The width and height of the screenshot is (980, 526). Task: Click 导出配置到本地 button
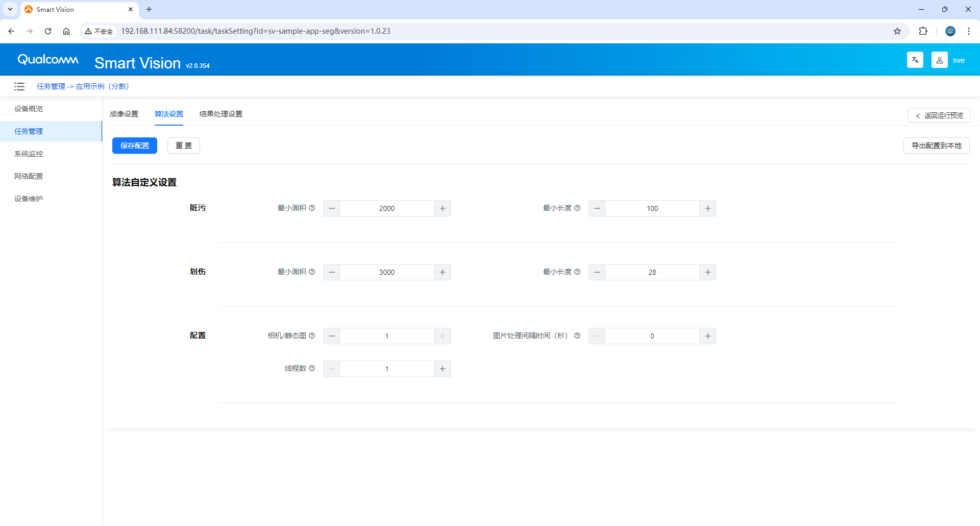[937, 146]
